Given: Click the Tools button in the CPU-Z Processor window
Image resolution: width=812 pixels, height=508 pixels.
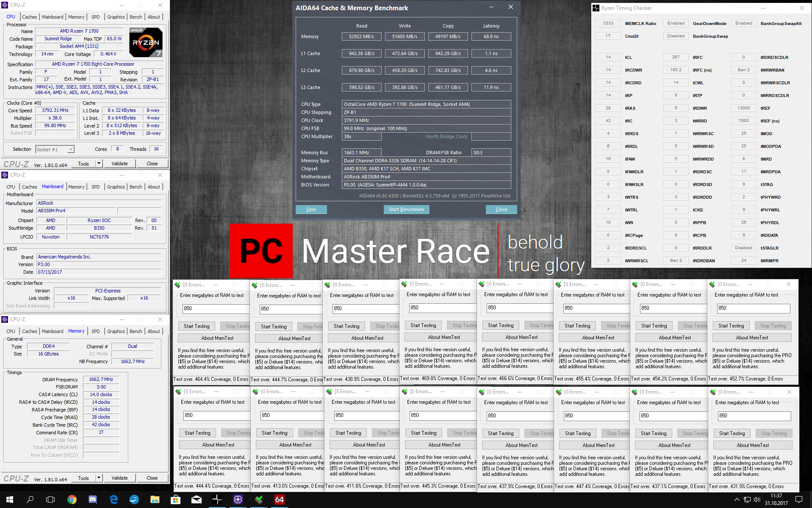Looking at the screenshot, I should click(83, 164).
